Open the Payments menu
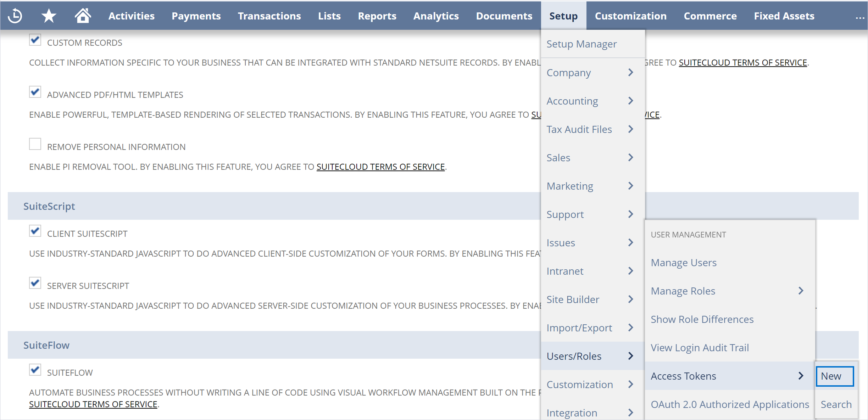The height and width of the screenshot is (420, 868). 196,16
